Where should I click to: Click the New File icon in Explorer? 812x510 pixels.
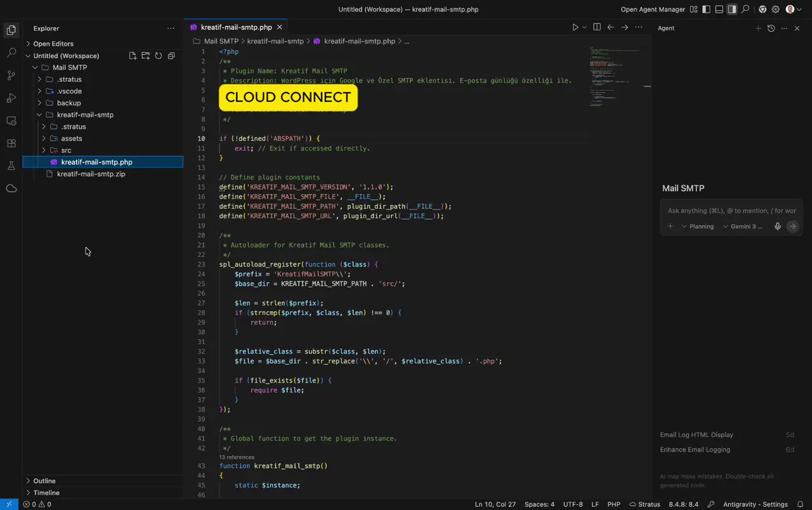click(133, 56)
